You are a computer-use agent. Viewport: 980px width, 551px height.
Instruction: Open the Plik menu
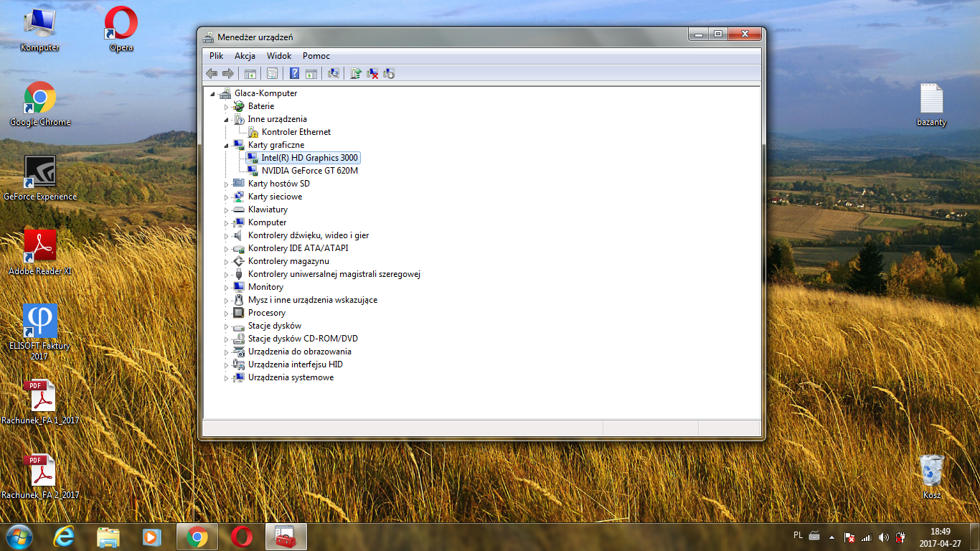tap(217, 56)
